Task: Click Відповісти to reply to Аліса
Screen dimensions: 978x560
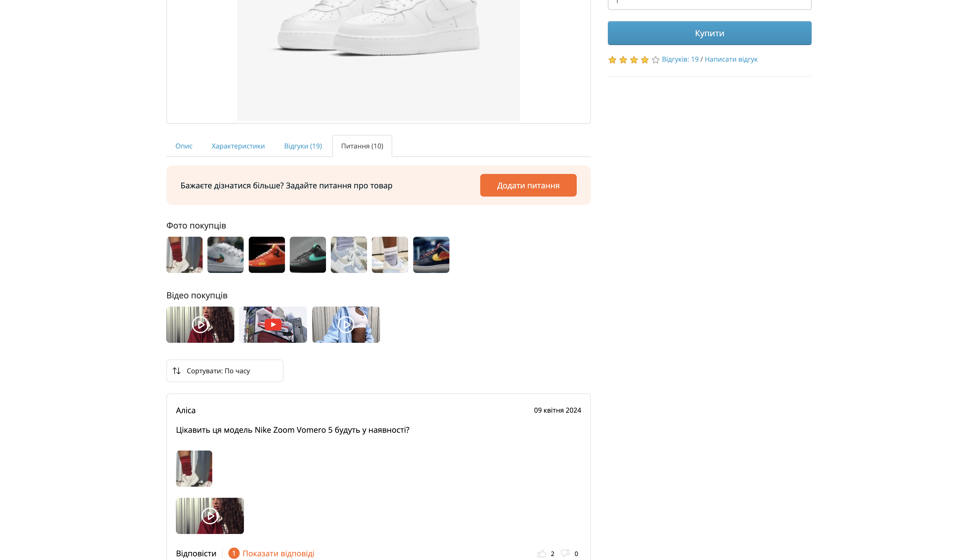Action: (196, 553)
